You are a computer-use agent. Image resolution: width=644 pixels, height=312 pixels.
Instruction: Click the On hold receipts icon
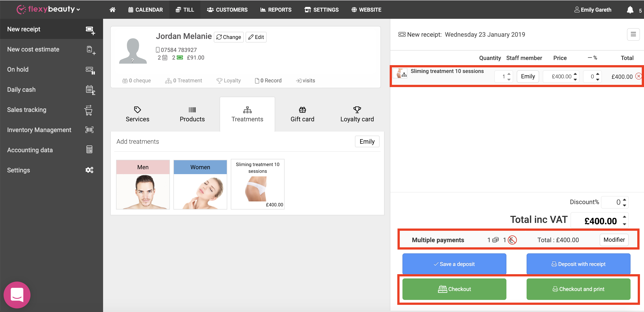(90, 70)
